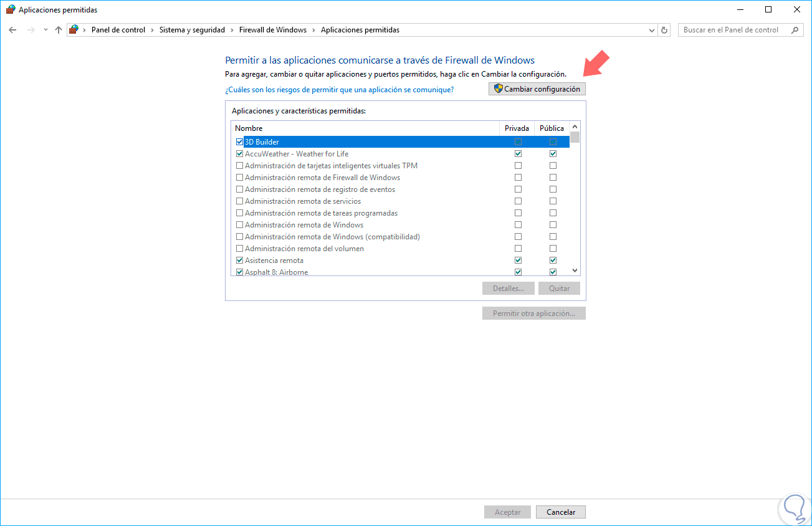Click Cambiar configuración button
The height and width of the screenshot is (526, 812).
[537, 89]
